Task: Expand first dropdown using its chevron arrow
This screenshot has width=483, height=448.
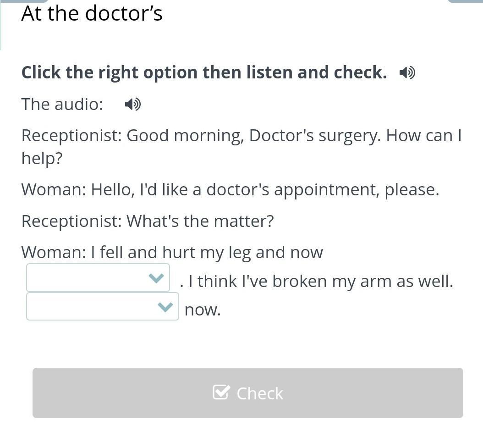Action: (156, 278)
